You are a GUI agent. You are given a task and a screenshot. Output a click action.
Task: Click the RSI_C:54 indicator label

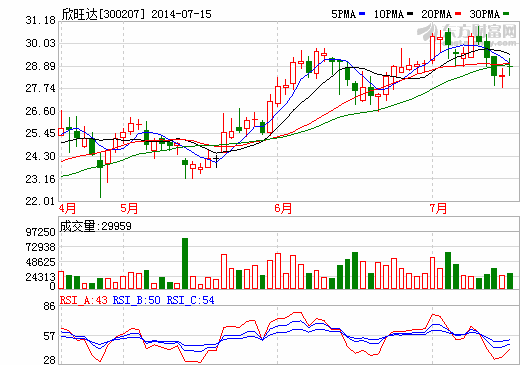tap(190, 300)
